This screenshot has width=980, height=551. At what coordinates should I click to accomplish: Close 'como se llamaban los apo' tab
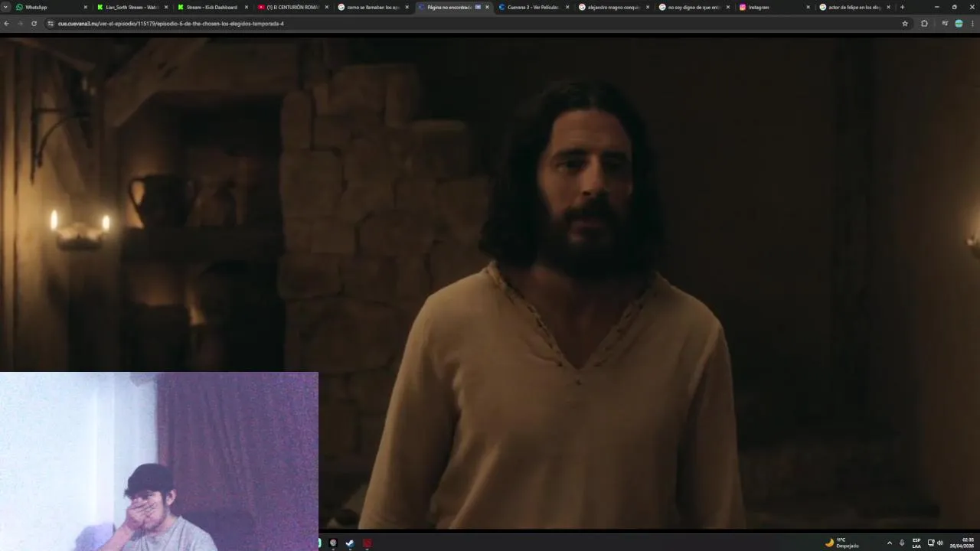click(x=407, y=7)
